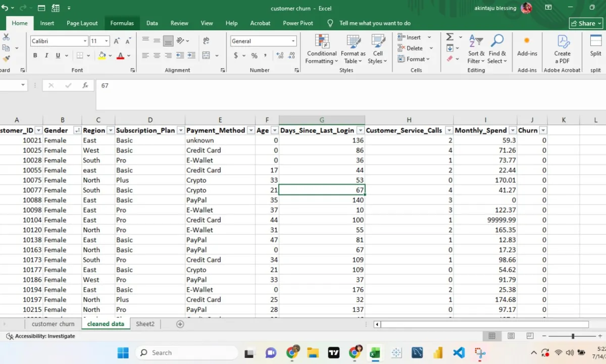Open the Formulas ribbon tab

tap(122, 23)
